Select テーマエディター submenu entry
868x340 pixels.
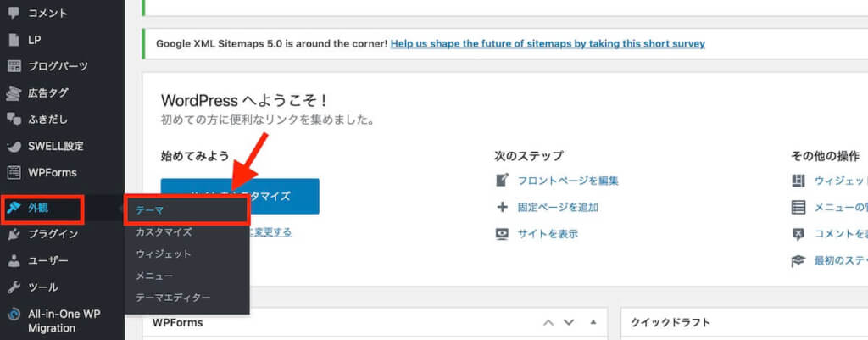[x=173, y=298]
